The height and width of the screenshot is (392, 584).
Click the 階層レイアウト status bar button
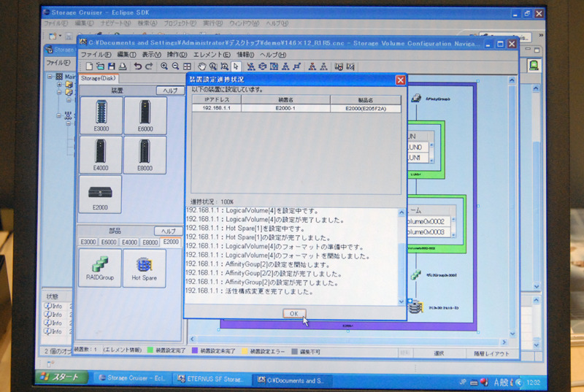[x=491, y=353]
